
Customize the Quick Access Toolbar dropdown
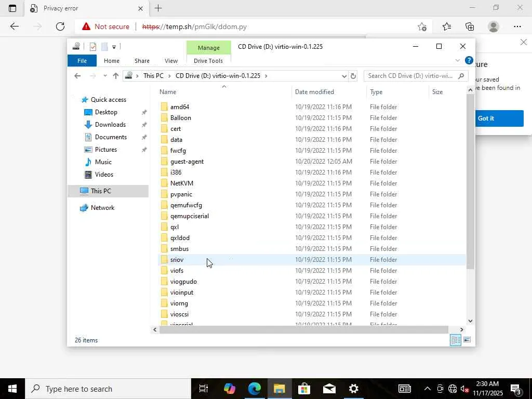coord(114,47)
